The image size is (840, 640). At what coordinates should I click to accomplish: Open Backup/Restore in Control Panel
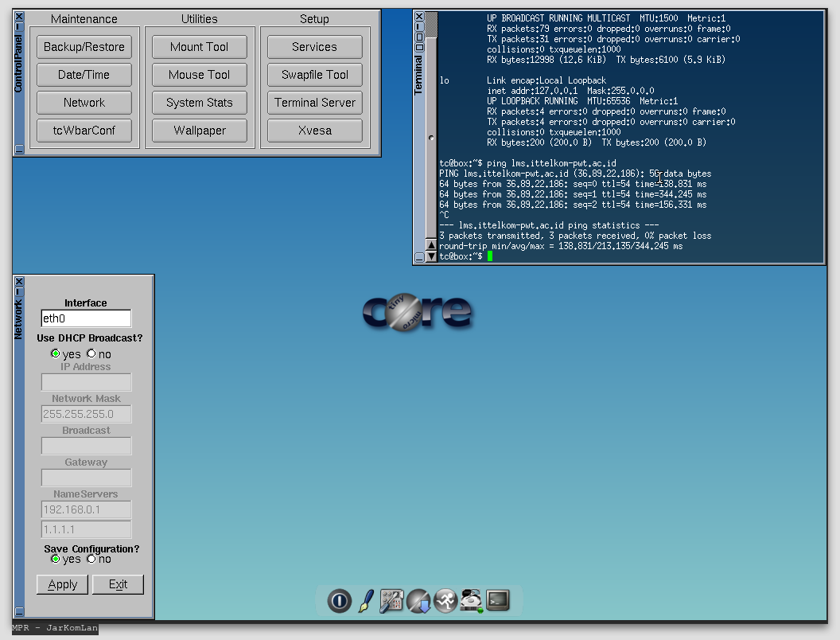pos(84,47)
